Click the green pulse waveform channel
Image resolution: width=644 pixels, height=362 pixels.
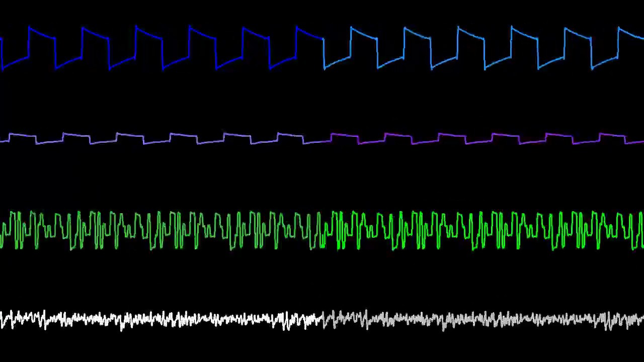(322, 231)
